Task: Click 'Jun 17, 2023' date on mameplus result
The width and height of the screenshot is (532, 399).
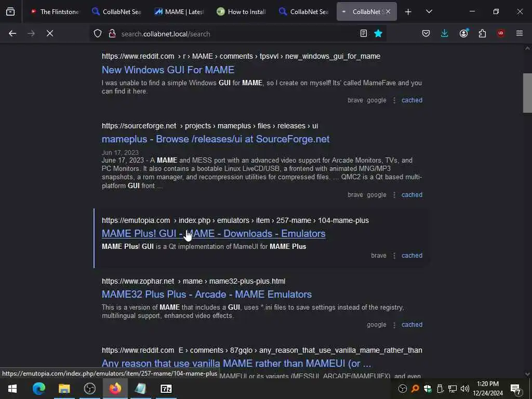Action: tap(120, 153)
